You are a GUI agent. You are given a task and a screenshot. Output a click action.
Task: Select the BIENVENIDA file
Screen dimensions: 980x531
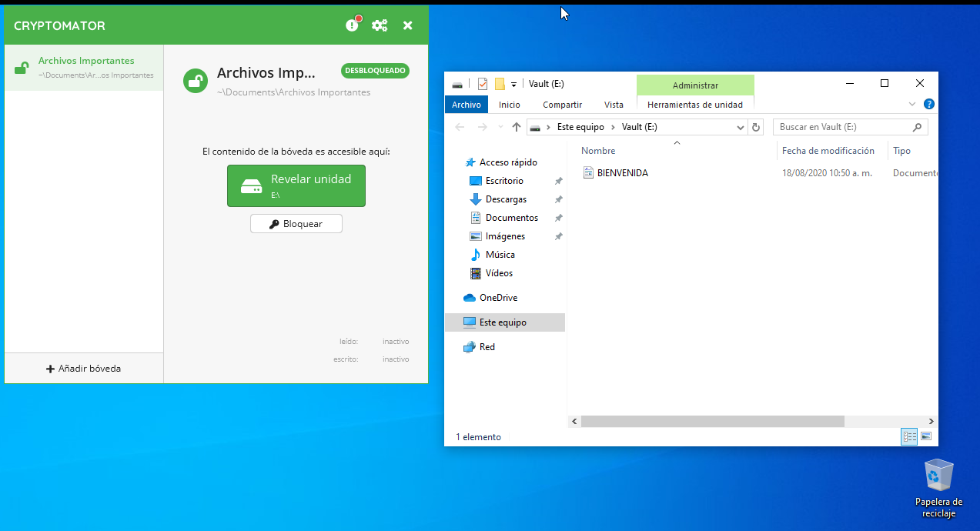(623, 173)
